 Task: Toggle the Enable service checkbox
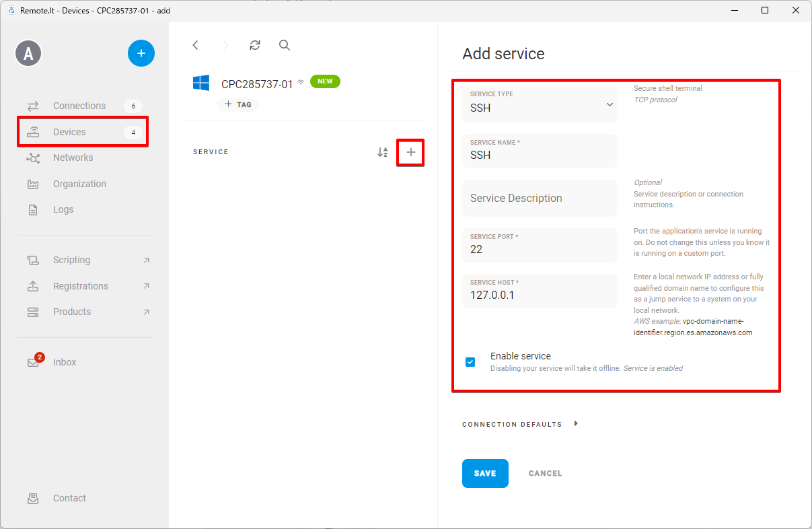pyautogui.click(x=470, y=362)
